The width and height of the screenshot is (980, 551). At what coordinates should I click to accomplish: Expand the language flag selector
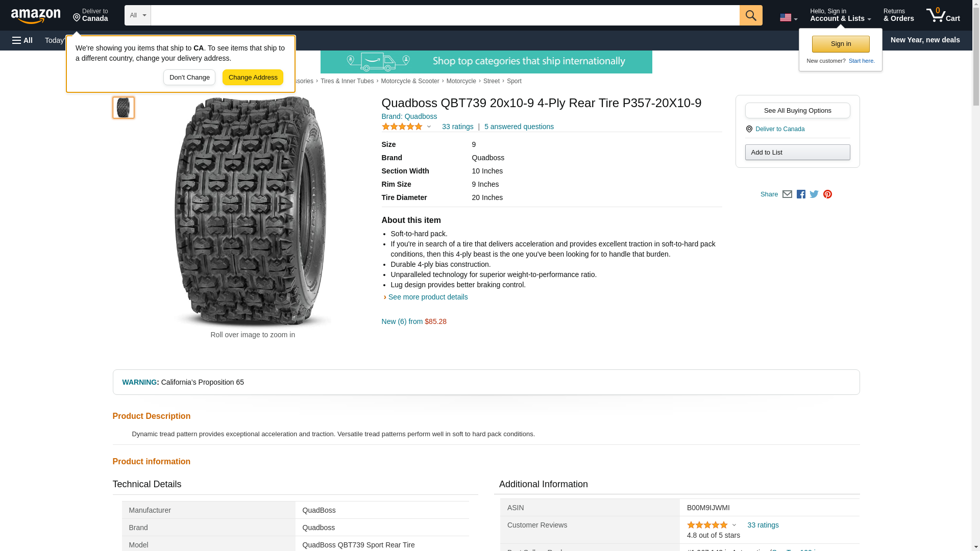(x=788, y=17)
